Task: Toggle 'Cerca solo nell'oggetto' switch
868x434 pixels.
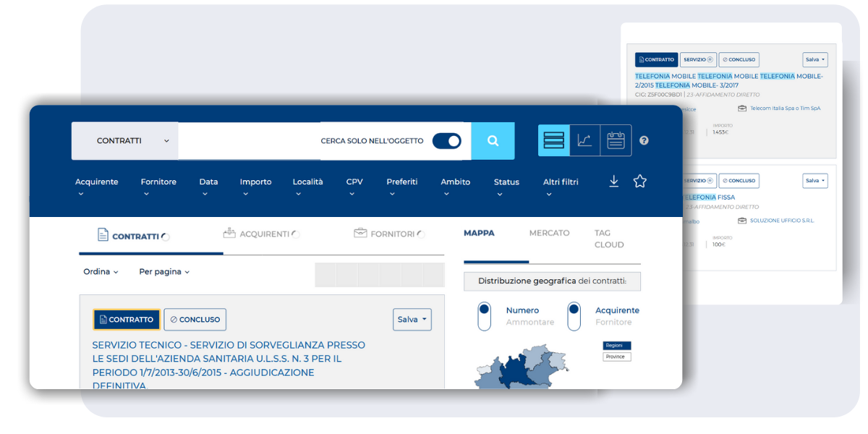Action: coord(446,141)
